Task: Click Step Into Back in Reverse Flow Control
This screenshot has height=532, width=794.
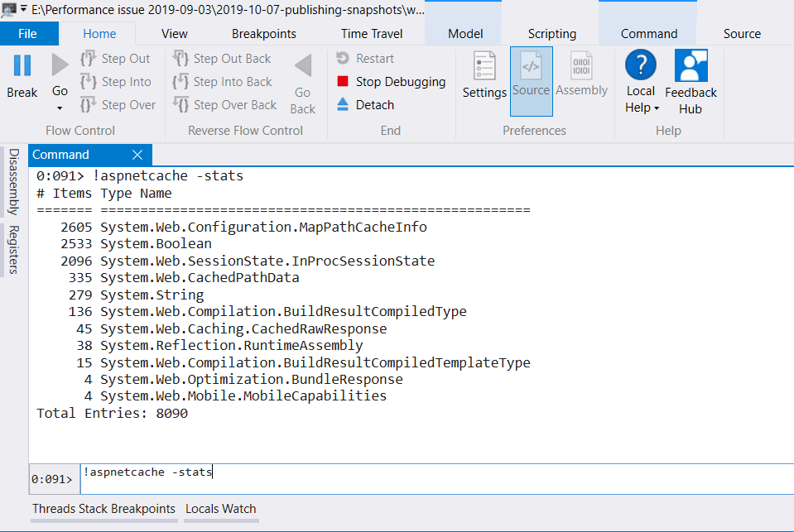Action: point(224,82)
